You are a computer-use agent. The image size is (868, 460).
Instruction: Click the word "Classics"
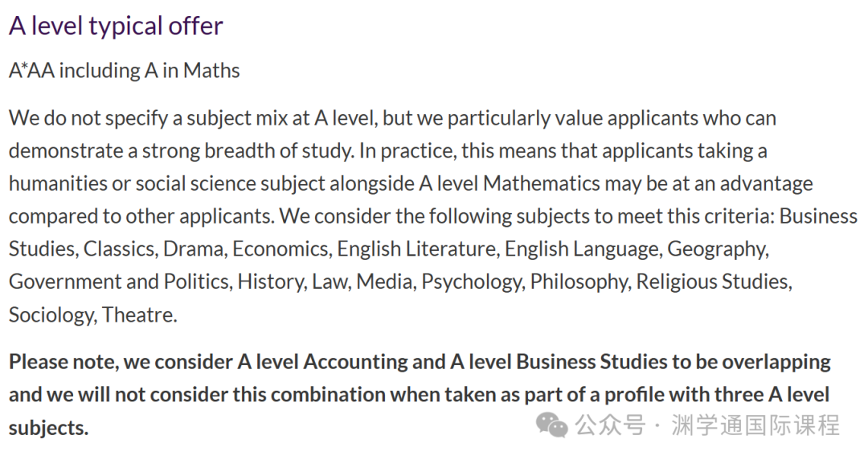[x=120, y=248]
